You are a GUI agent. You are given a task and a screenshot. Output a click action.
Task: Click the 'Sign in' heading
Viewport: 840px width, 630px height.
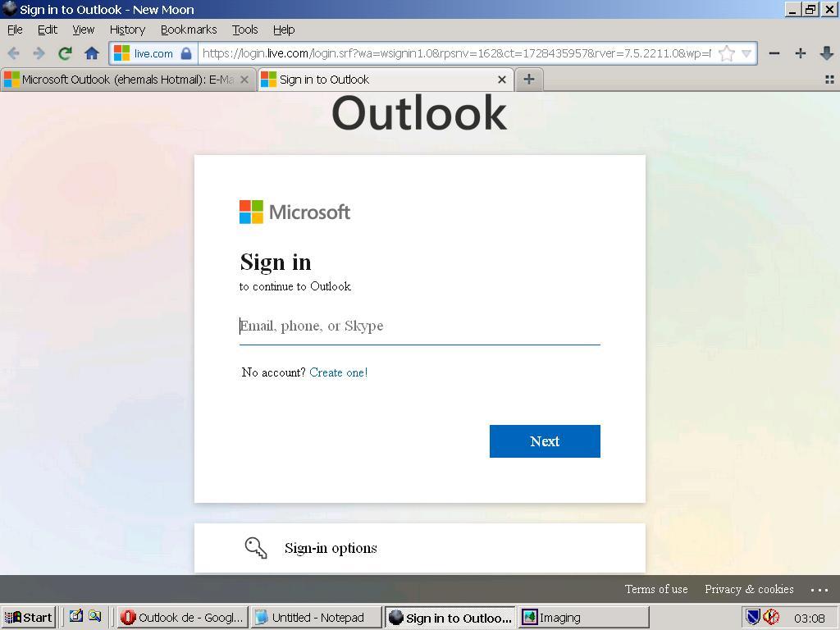pos(276,262)
